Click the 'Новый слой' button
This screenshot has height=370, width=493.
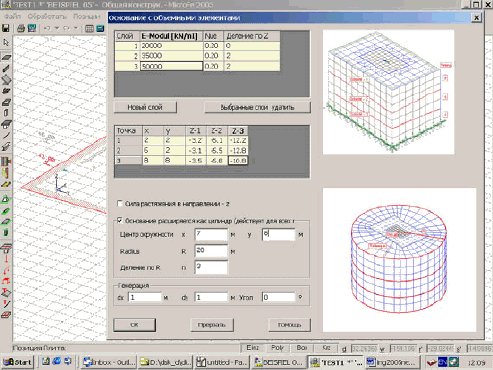[x=145, y=107]
